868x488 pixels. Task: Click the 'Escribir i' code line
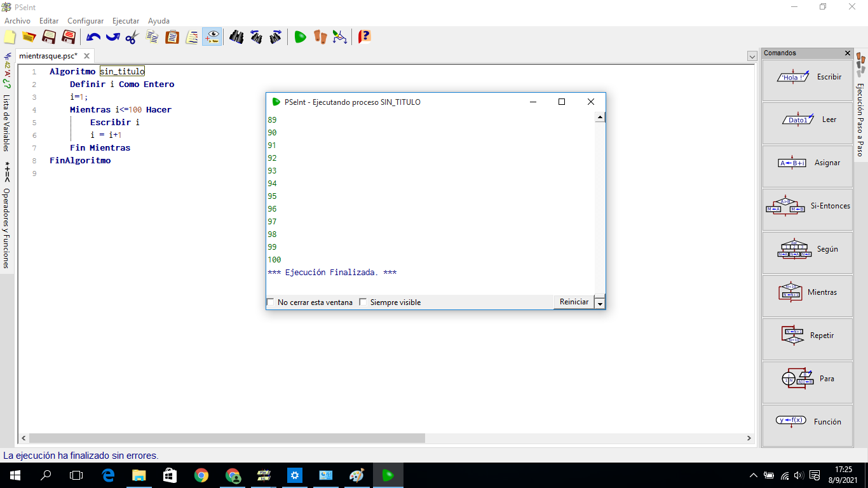click(x=114, y=122)
